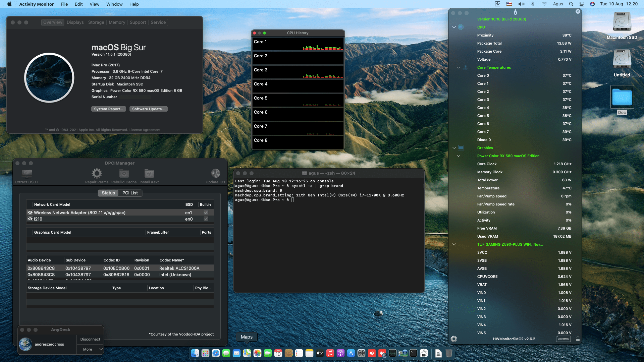Screen dimensions: 644x362
Task: Open the View menu
Action: point(94,4)
